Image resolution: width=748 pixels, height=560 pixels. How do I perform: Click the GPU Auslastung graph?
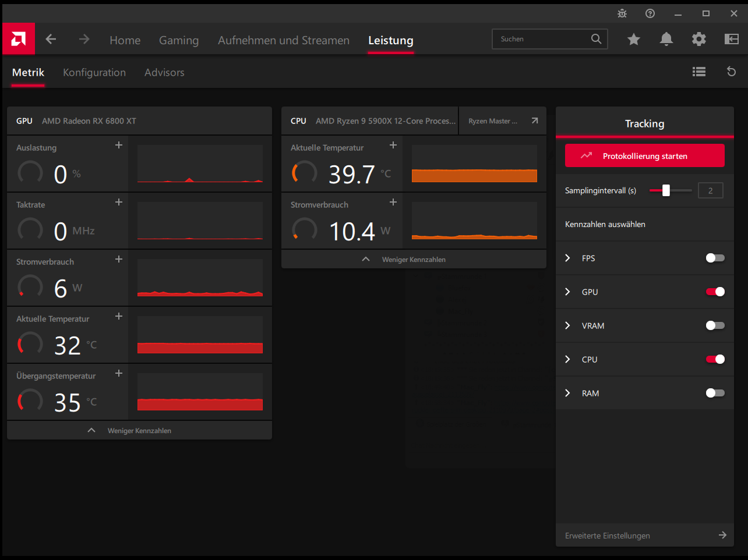200,164
